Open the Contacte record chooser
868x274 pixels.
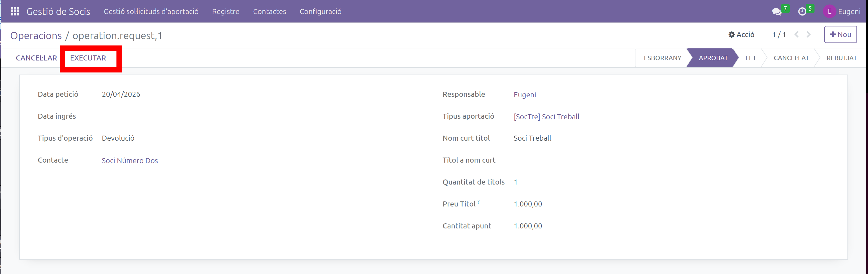[130, 161]
